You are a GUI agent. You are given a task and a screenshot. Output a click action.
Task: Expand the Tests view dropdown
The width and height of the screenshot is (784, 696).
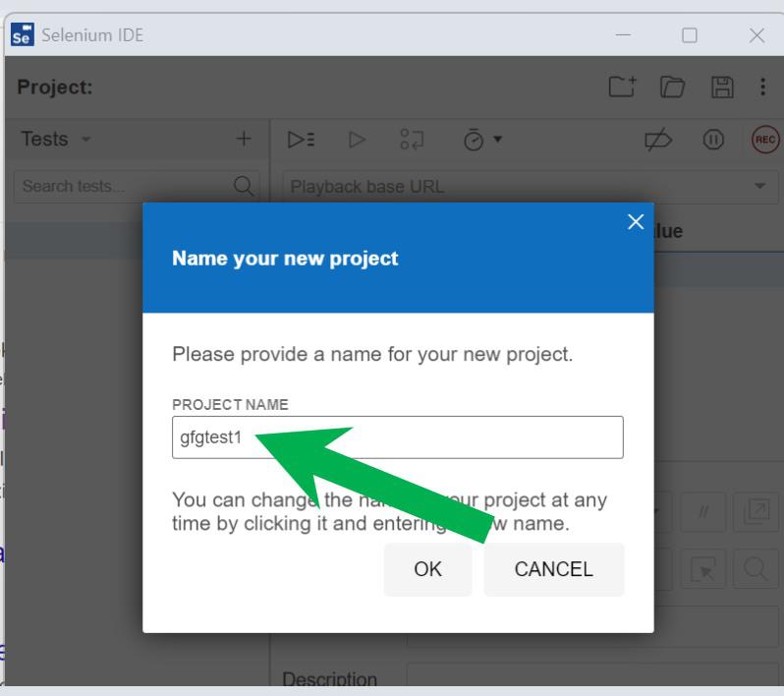[x=86, y=139]
